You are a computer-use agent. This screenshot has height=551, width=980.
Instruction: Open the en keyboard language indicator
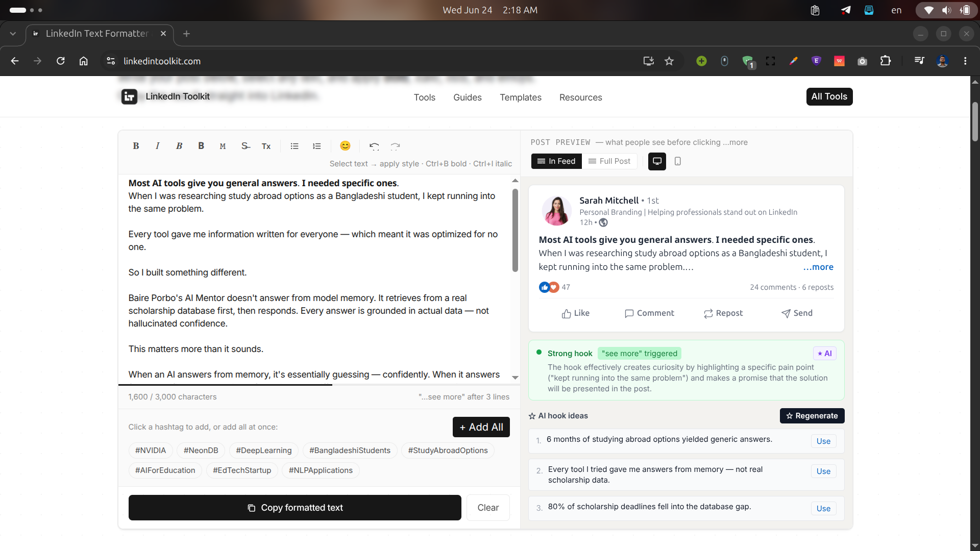pos(896,10)
